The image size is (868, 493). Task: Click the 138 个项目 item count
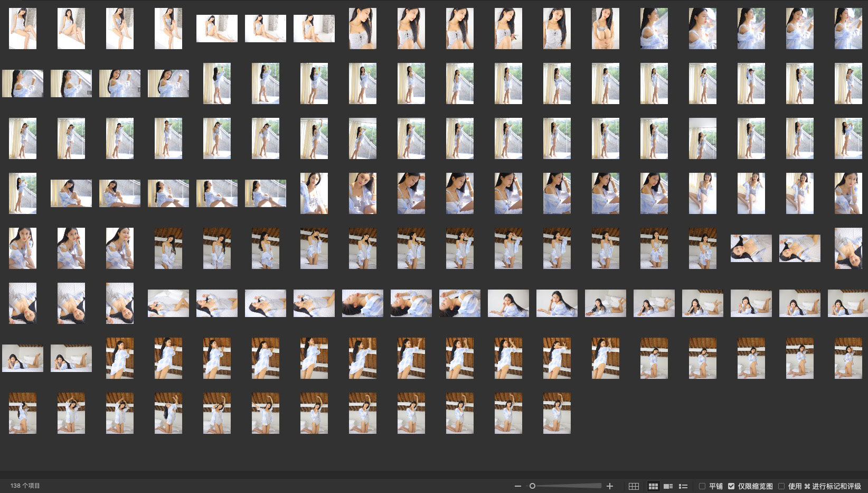(x=25, y=486)
